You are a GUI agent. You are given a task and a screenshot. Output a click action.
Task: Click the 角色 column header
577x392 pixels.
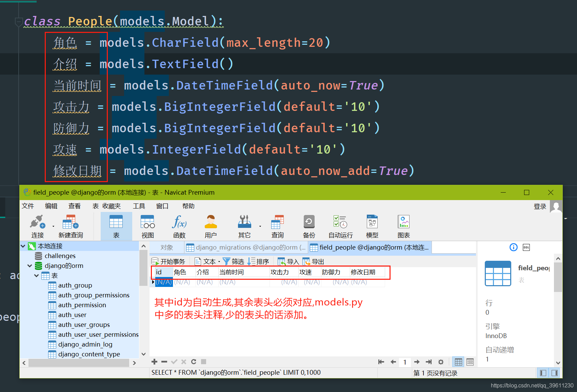[x=184, y=272]
